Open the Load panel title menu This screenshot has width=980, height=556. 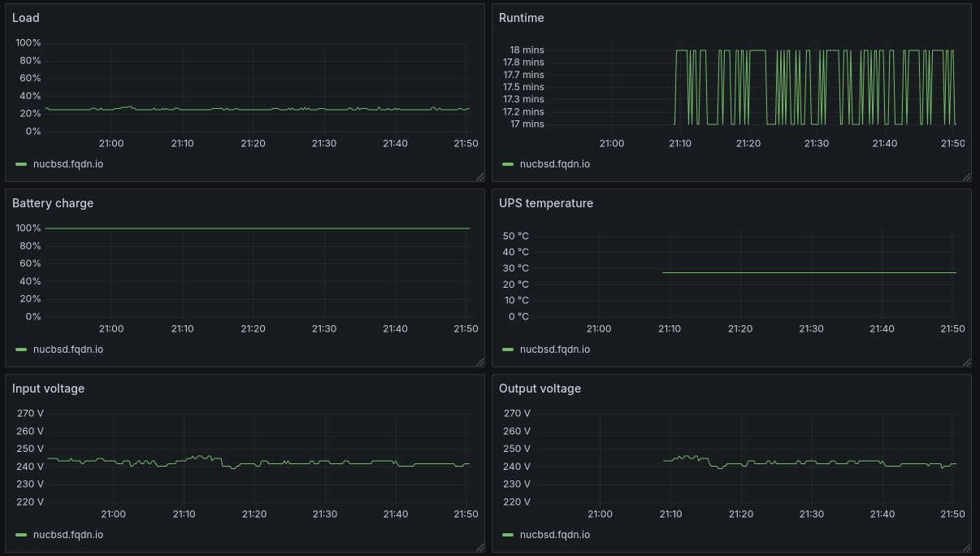pos(26,18)
